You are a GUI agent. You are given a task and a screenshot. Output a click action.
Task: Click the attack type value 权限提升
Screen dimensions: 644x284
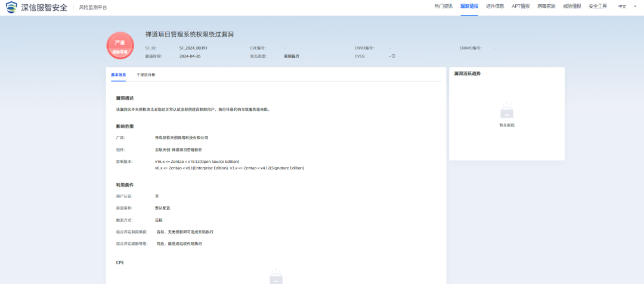coord(291,56)
